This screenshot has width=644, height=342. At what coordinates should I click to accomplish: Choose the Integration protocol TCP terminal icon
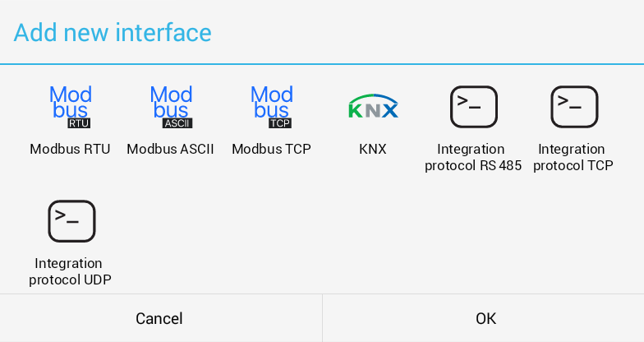574,107
